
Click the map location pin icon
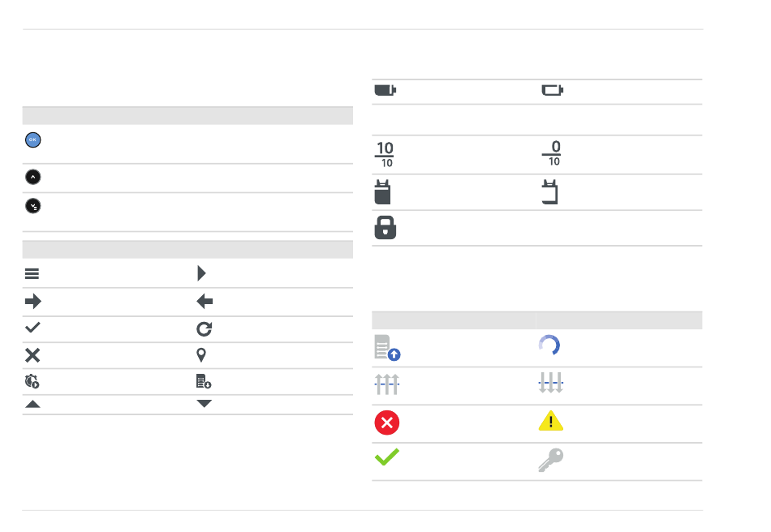click(x=201, y=354)
